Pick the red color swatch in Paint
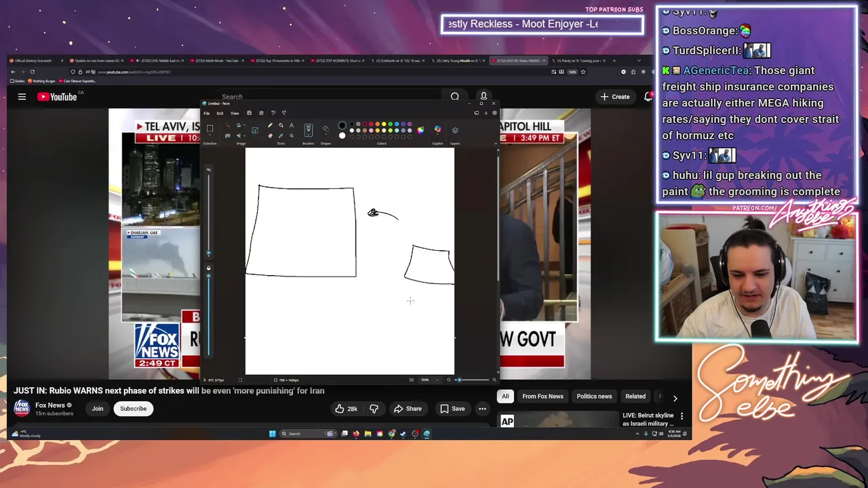This screenshot has height=488, width=868. 371,124
